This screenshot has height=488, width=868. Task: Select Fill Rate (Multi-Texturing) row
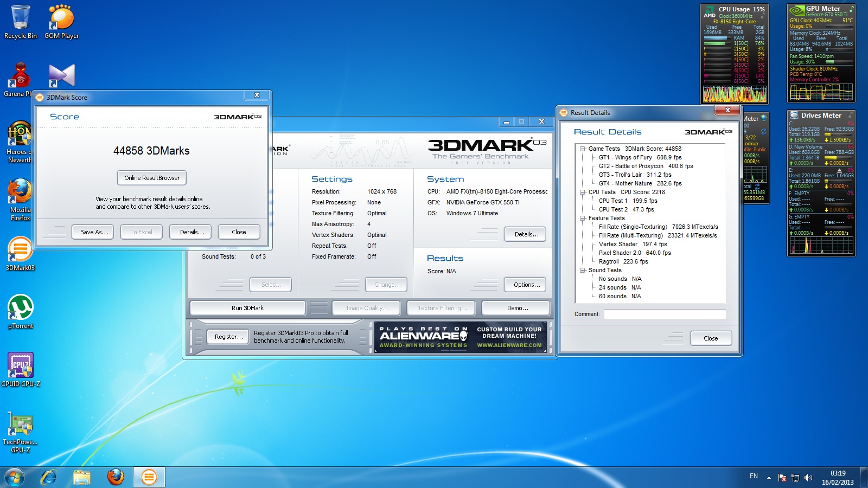(x=658, y=235)
